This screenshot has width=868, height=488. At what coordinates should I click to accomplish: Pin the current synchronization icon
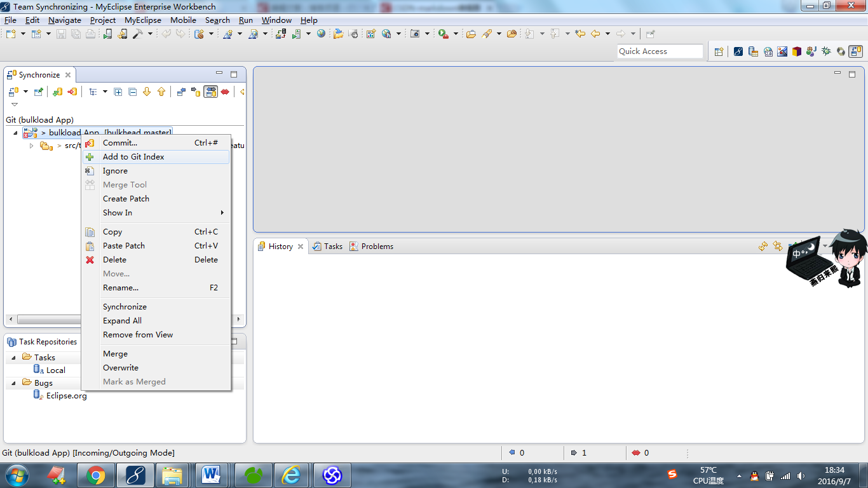pos(39,92)
